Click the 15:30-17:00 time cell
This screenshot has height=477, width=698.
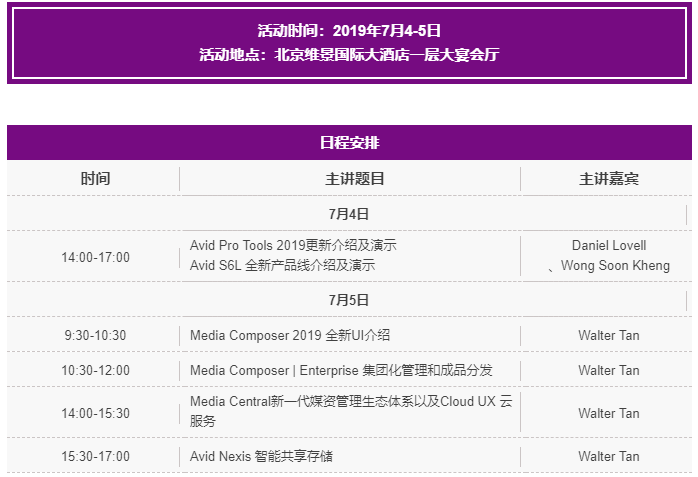[x=95, y=456]
